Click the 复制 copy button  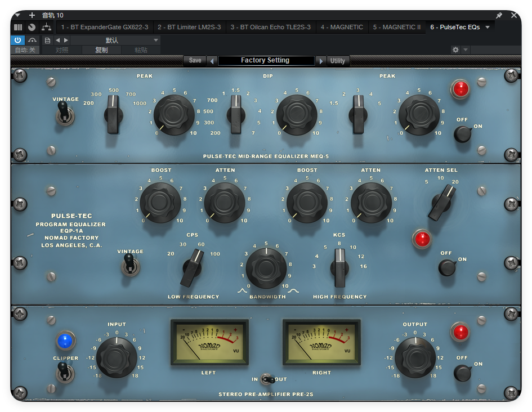[x=101, y=50]
